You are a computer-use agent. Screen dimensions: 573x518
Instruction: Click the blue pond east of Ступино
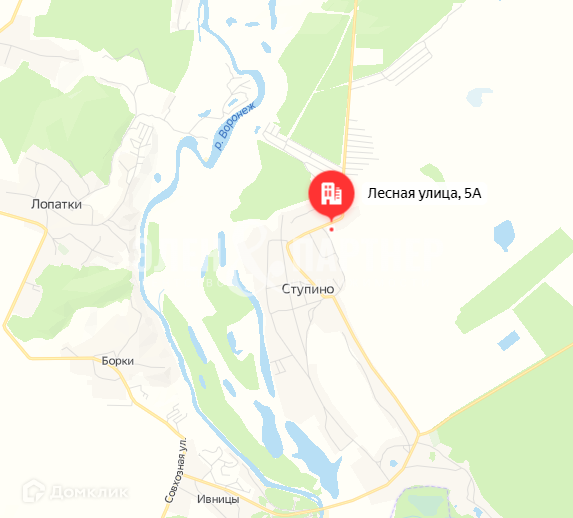click(504, 235)
